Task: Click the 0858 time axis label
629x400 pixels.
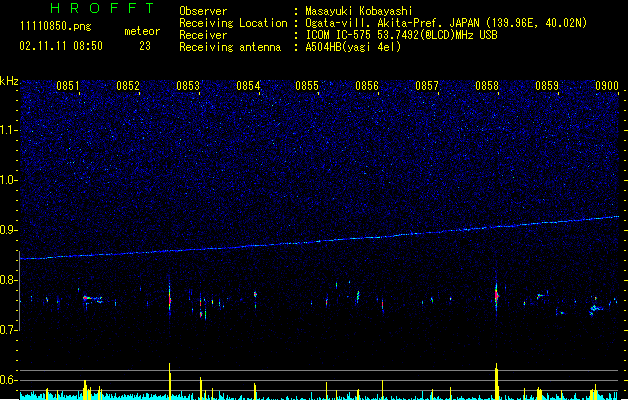Action: click(487, 86)
